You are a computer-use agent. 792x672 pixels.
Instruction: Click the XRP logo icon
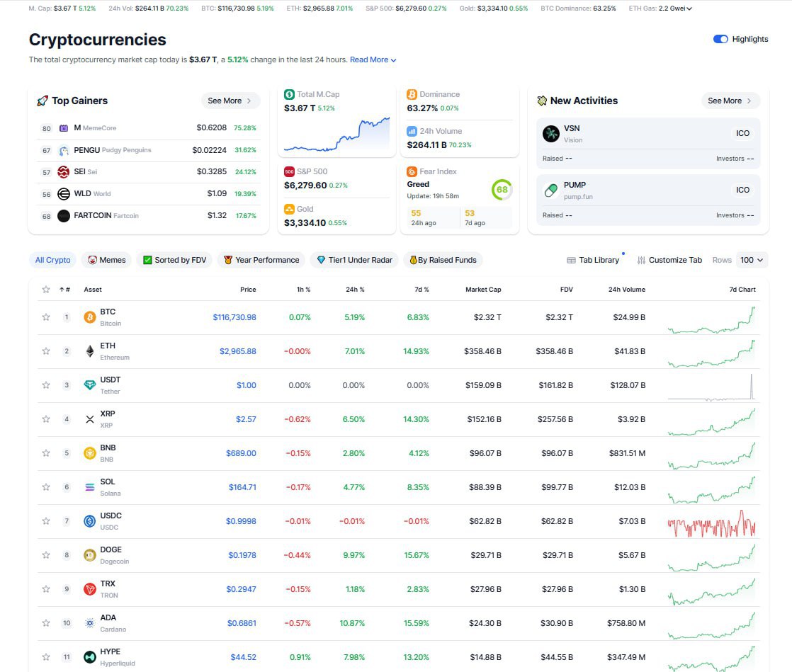pyautogui.click(x=90, y=419)
